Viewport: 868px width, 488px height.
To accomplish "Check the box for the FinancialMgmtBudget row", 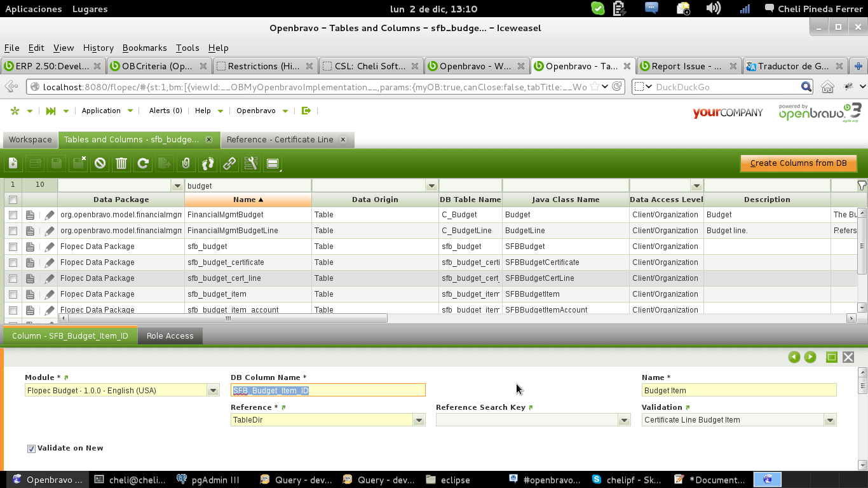I will pyautogui.click(x=13, y=215).
